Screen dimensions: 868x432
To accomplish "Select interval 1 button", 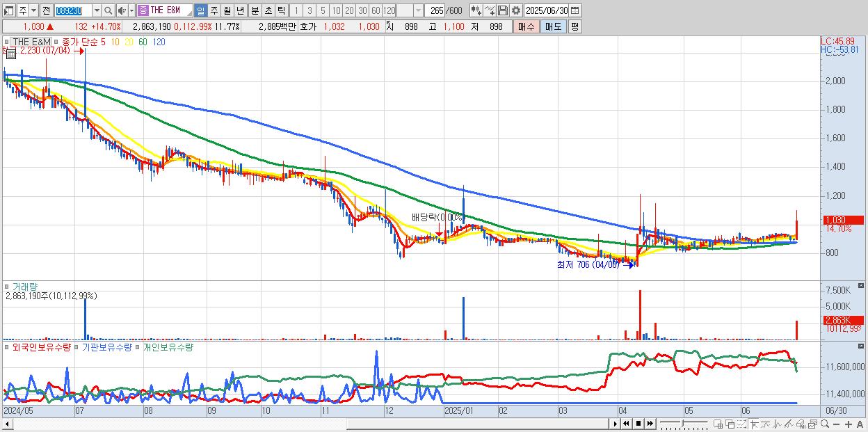I will coord(296,10).
